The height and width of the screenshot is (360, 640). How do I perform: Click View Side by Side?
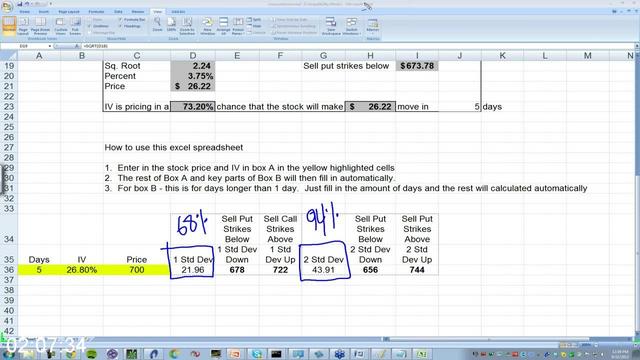[289, 20]
